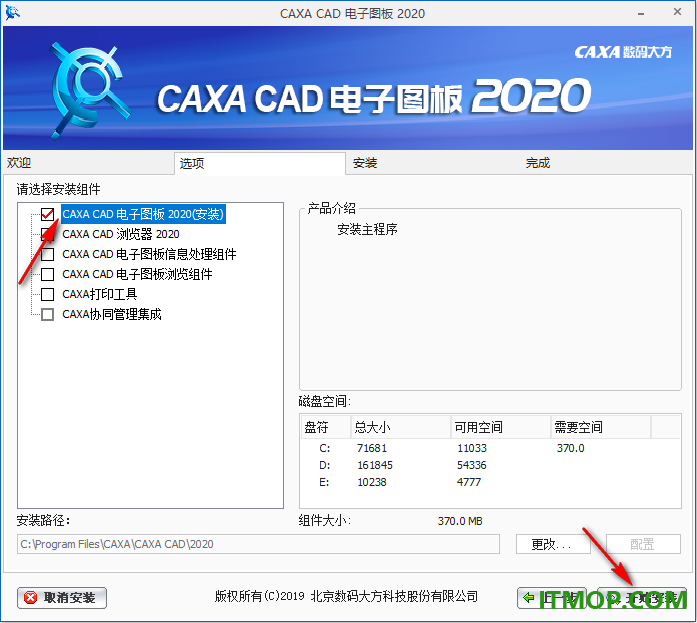The height and width of the screenshot is (623, 697).
Task: Click the 需要空间 column header
Action: (x=601, y=427)
